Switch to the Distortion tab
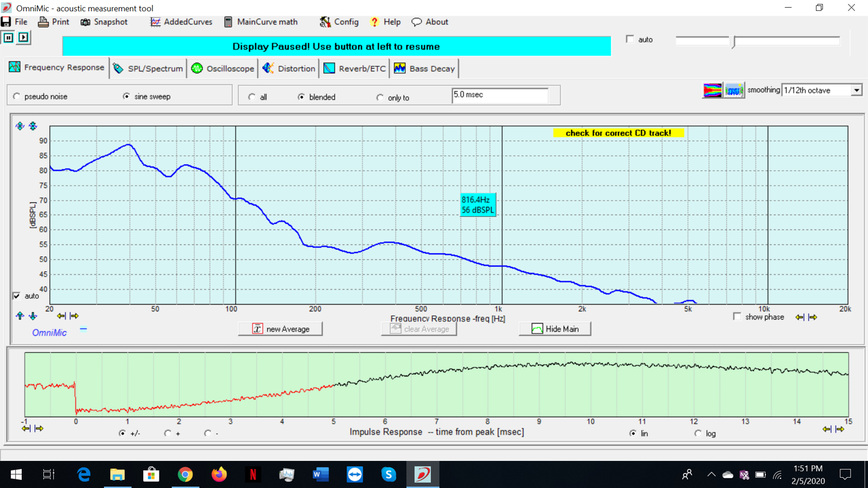 pyautogui.click(x=289, y=68)
